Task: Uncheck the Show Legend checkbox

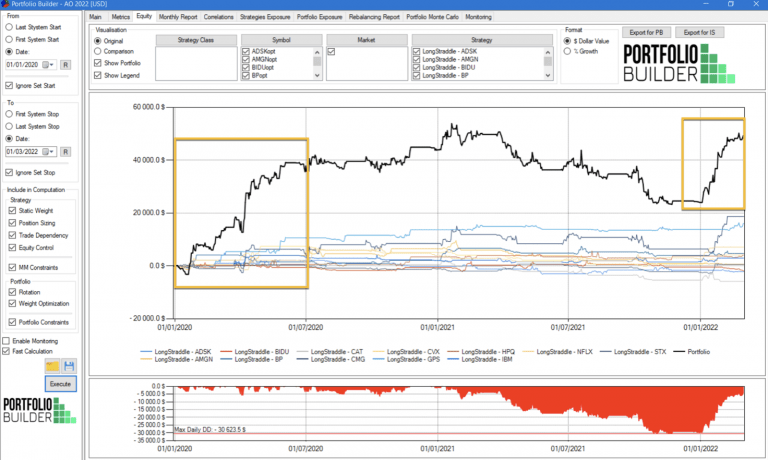Action: coord(97,75)
